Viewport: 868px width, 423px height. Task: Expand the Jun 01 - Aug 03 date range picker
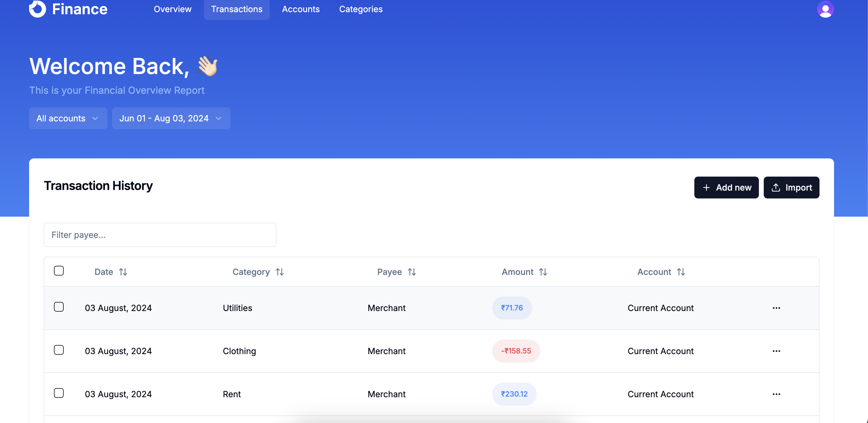(x=171, y=118)
